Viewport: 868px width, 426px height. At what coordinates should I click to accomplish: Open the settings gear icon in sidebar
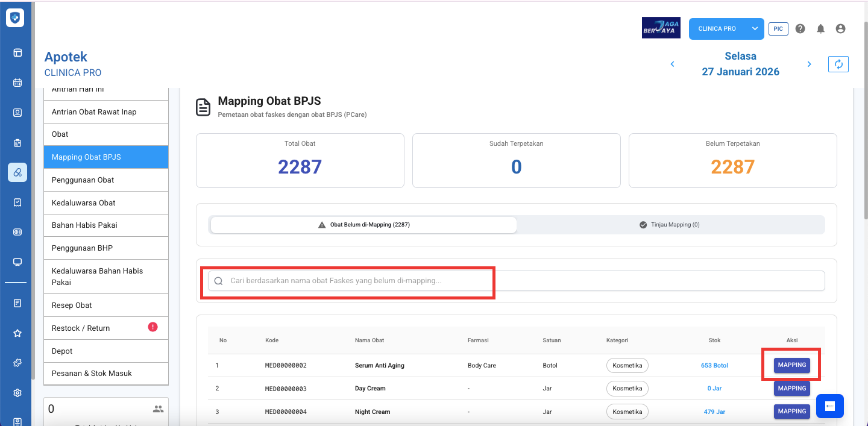[x=17, y=393]
